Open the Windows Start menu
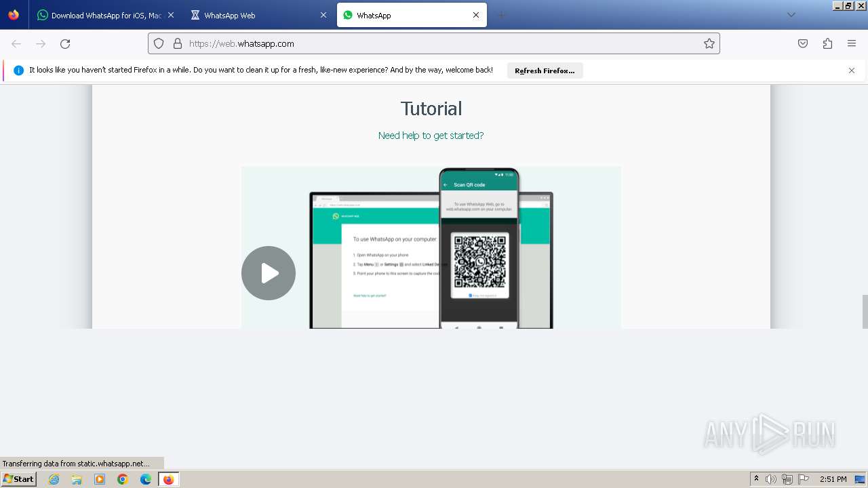This screenshot has width=868, height=488. coord(18,479)
